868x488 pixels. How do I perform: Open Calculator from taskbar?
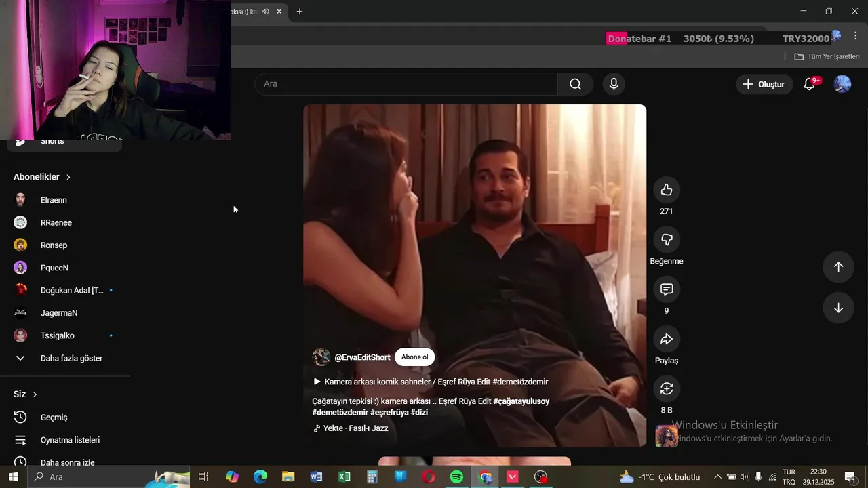click(372, 477)
